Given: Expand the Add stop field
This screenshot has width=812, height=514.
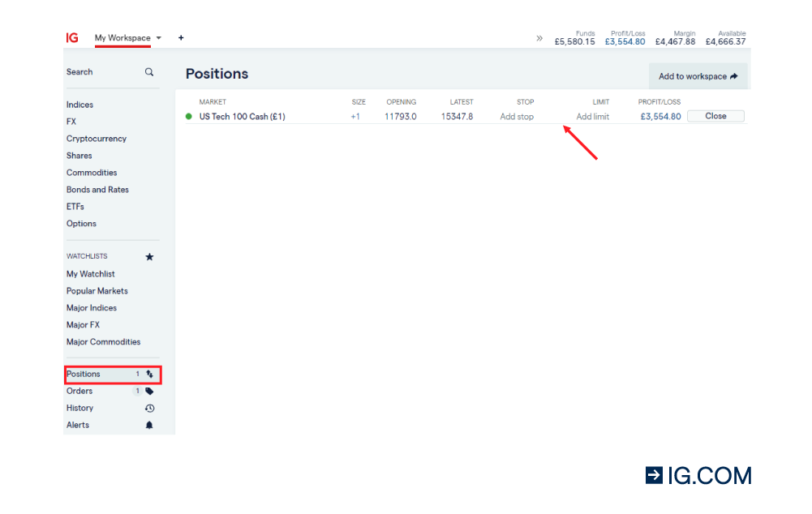Looking at the screenshot, I should coord(517,116).
